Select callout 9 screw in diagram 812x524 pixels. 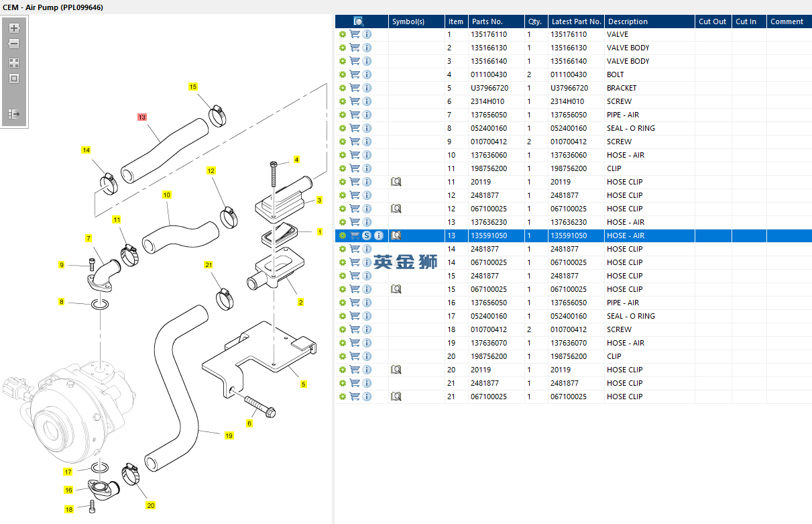(62, 265)
